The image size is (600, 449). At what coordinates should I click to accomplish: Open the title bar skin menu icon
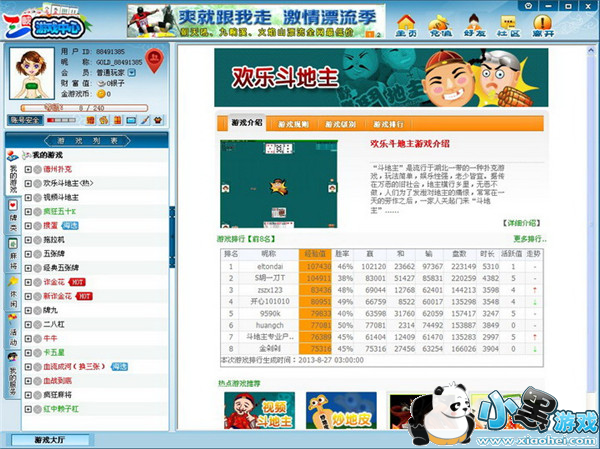point(529,6)
